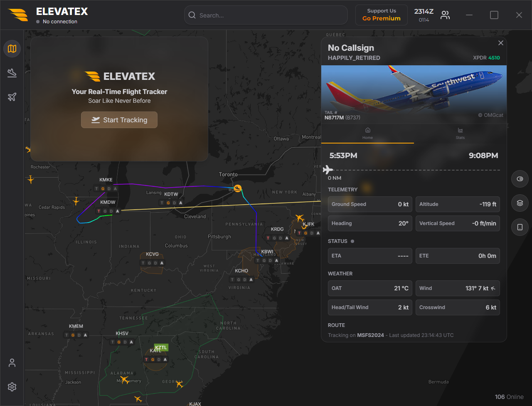Click the KHSV Ground badge
Image resolution: width=532 pixels, height=406 pixels.
119,342
